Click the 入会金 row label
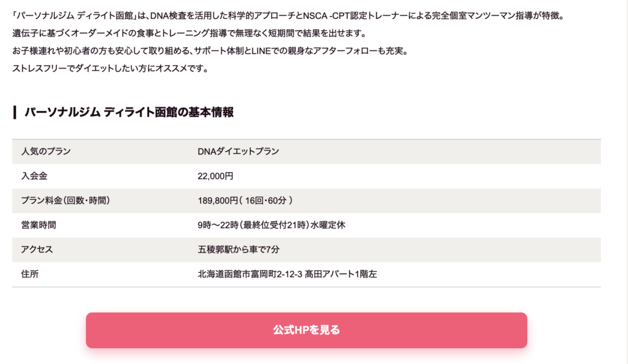The width and height of the screenshot is (628, 364). click(x=34, y=176)
